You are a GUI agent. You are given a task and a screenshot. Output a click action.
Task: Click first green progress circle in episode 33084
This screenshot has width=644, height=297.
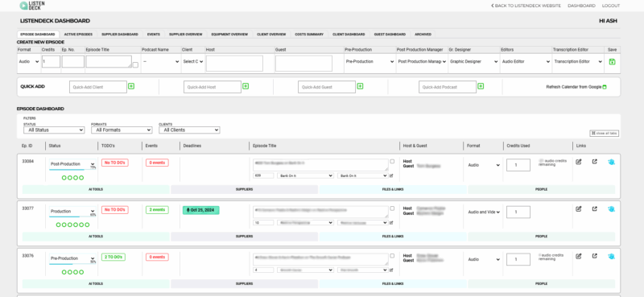(64, 178)
